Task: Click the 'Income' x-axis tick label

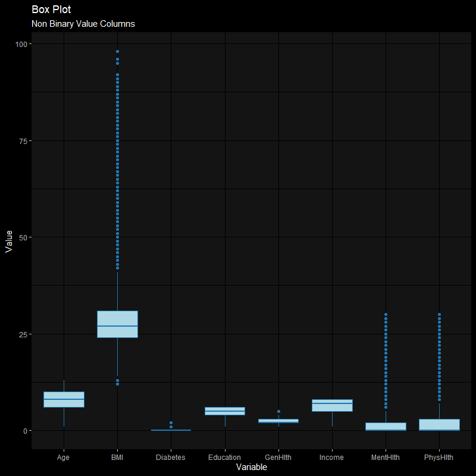Action: coord(331,457)
